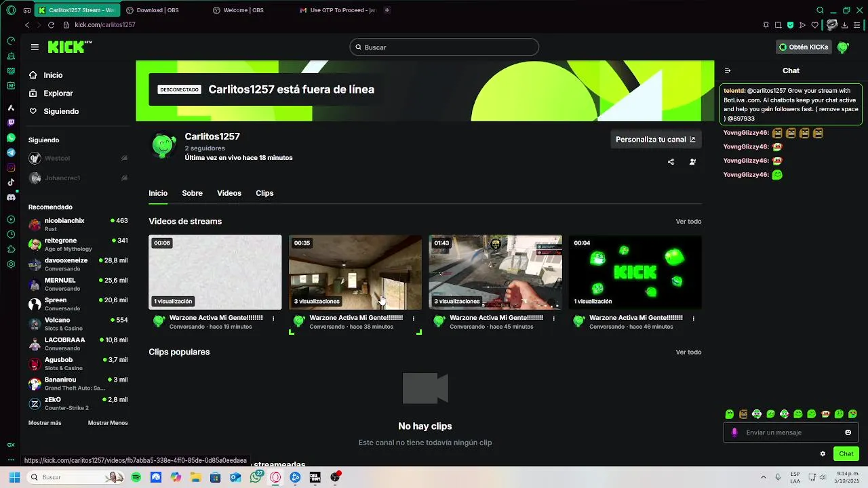This screenshot has width=868, height=488.
Task: Open the Kick hamburger menu
Action: coord(35,47)
